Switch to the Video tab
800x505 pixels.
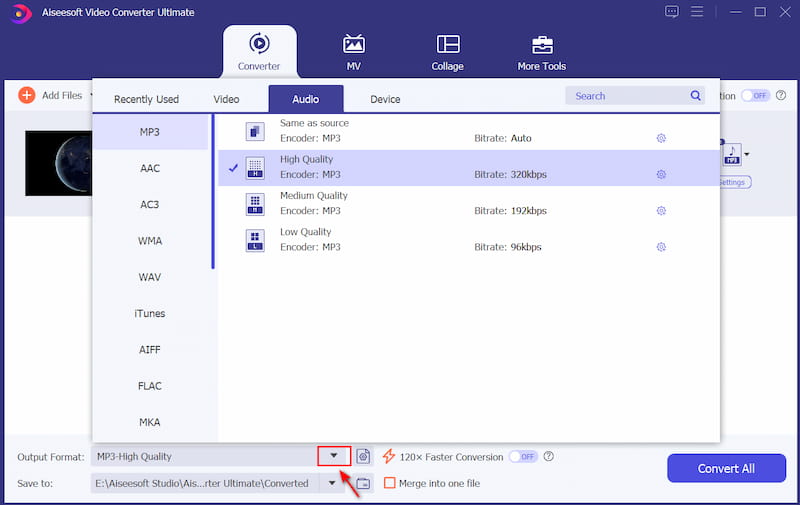[226, 99]
